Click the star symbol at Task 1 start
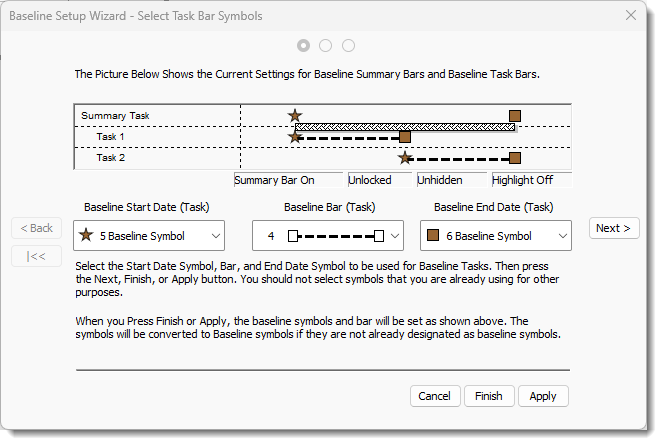 (294, 137)
